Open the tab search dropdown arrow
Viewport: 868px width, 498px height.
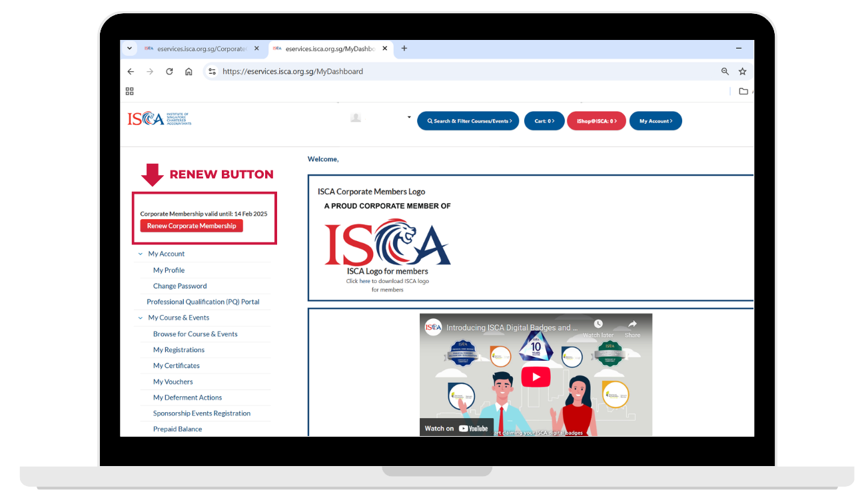[x=129, y=49]
